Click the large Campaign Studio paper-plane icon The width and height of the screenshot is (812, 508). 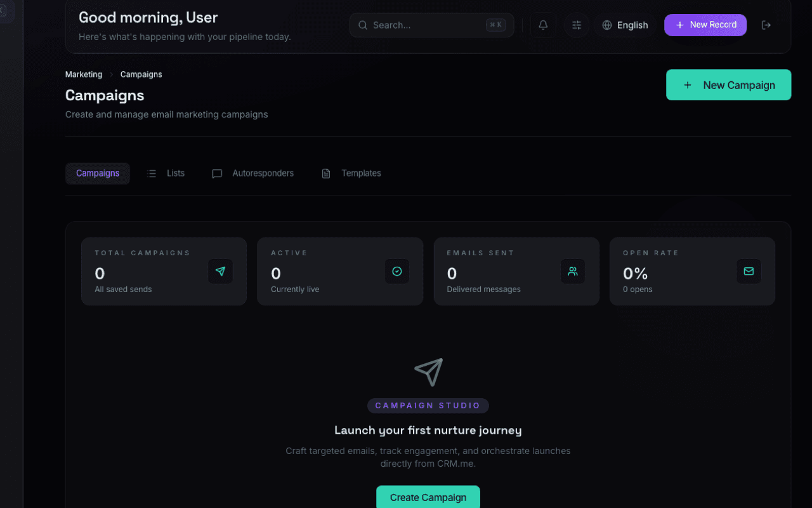point(429,371)
